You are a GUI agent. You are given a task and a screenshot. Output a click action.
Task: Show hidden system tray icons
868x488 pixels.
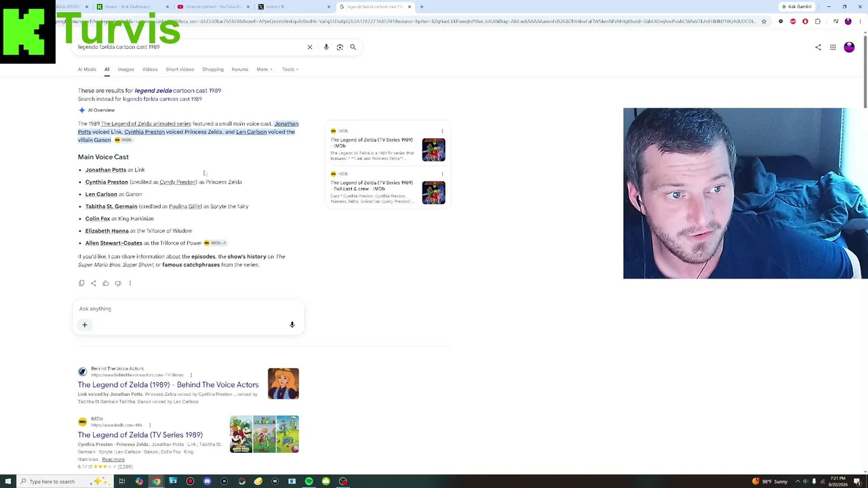point(797,481)
